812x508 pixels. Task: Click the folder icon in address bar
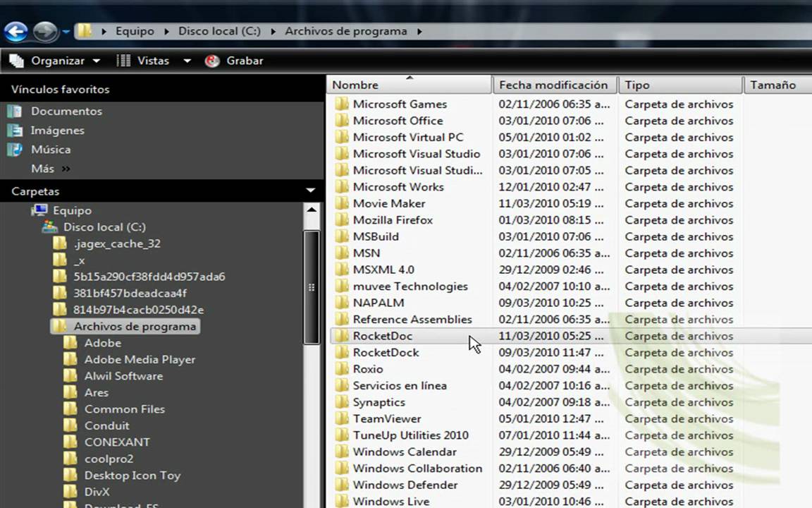85,31
